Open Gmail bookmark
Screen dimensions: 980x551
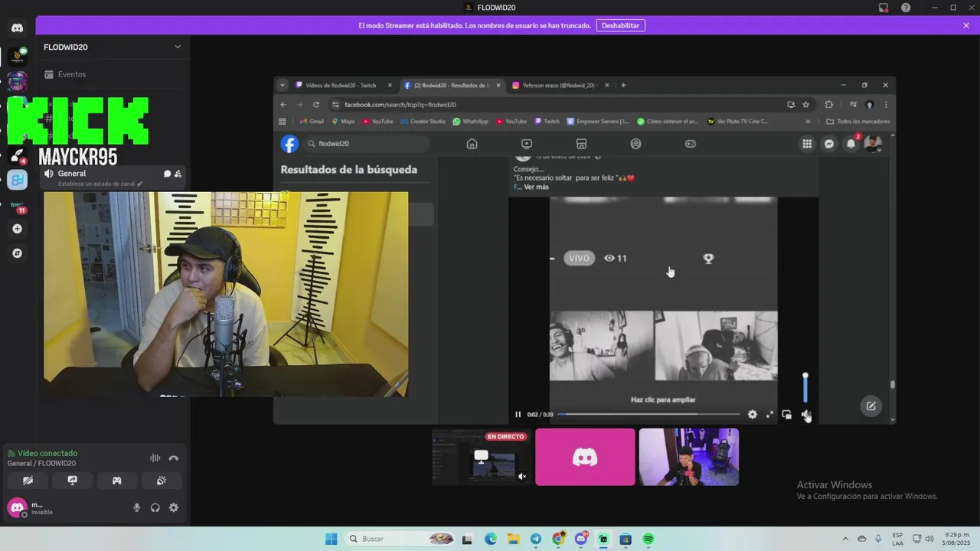tap(312, 121)
